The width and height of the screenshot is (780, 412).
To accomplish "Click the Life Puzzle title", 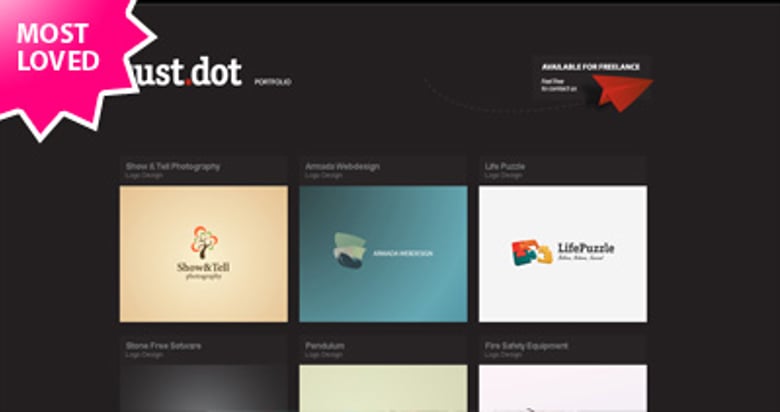I will point(504,166).
